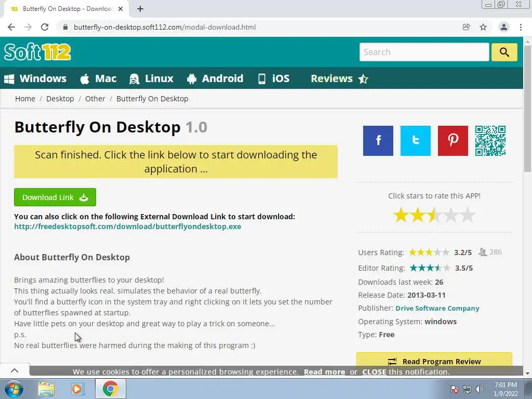Click the Action Center flag icon
532x399 pixels.
click(455, 389)
